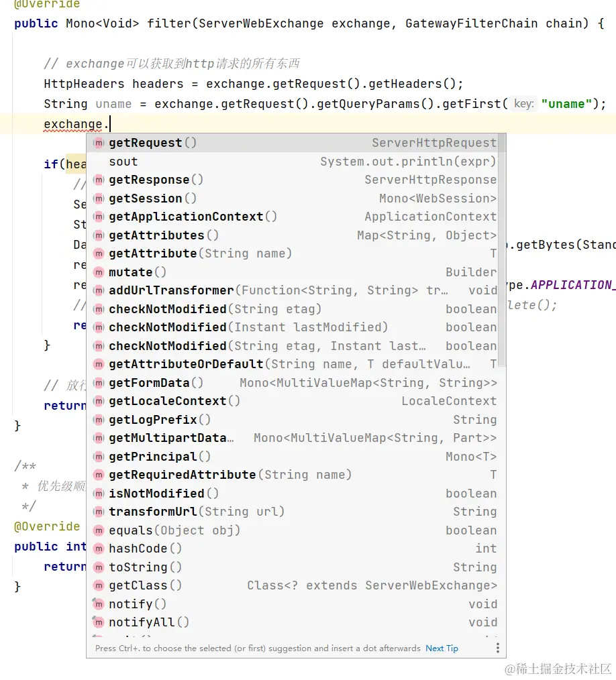Open completion popup options (three dots)
This screenshot has height=680, width=616.
(498, 648)
